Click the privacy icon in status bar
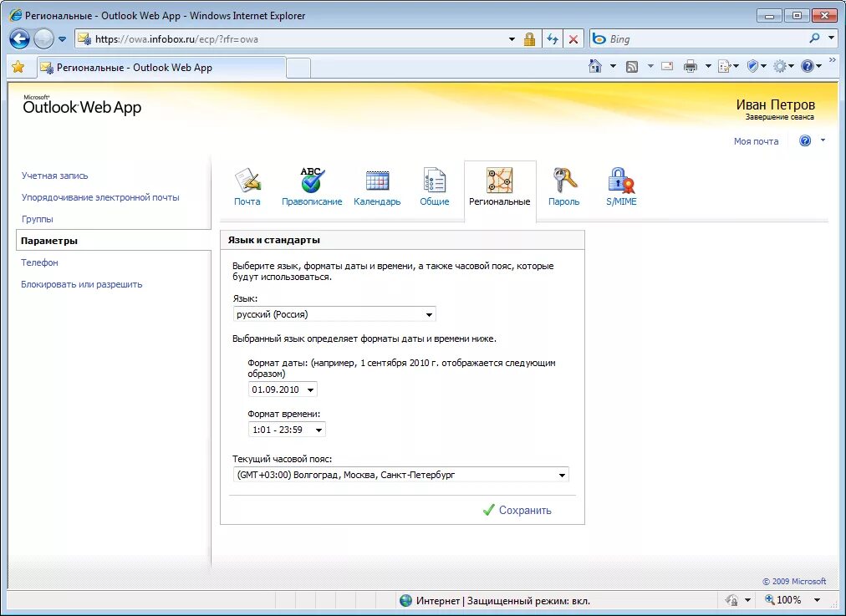Screen dimensions: 846x616 pyautogui.click(x=731, y=600)
